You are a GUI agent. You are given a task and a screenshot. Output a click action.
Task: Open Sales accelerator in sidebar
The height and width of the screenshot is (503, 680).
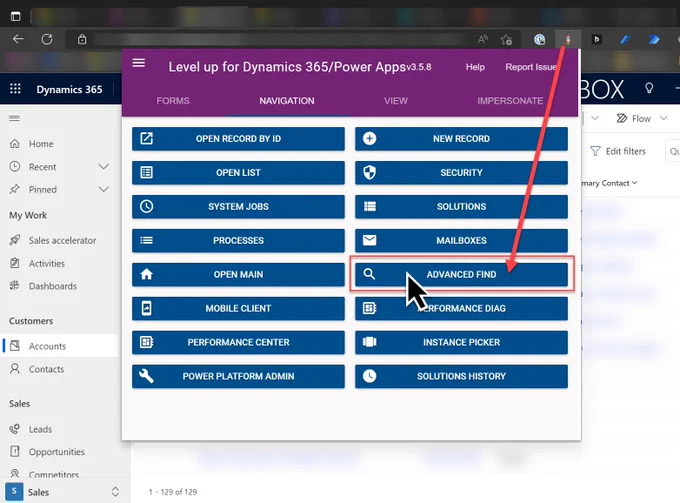[62, 240]
